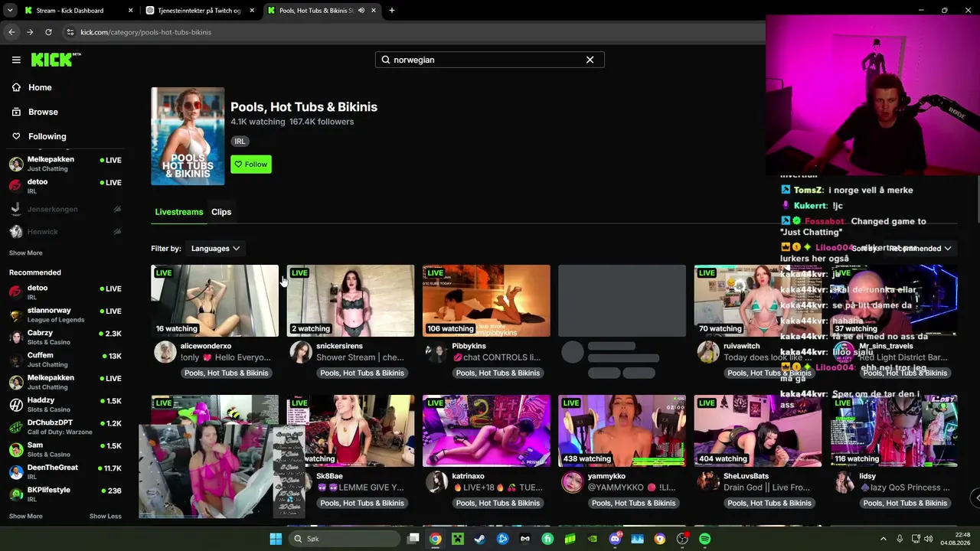Click the kick.com address bar URL

(x=145, y=32)
